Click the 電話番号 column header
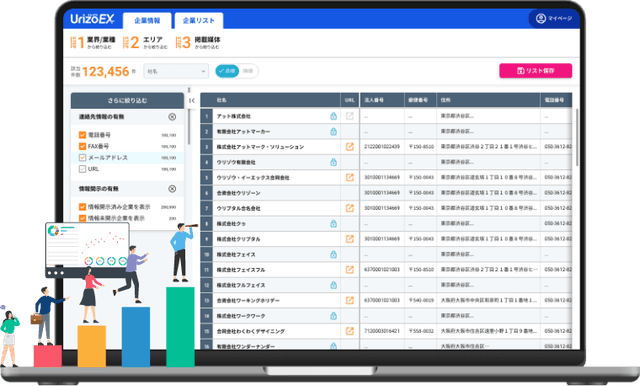 556,100
